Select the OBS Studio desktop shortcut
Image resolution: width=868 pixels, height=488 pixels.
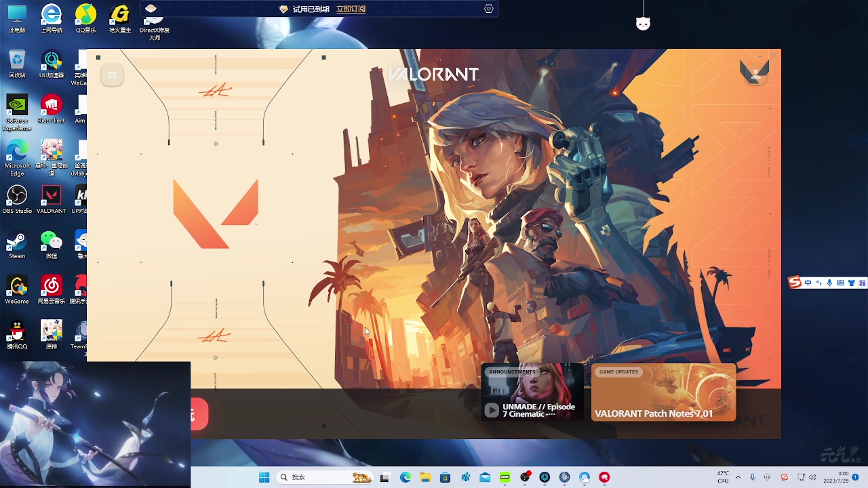pos(17,199)
